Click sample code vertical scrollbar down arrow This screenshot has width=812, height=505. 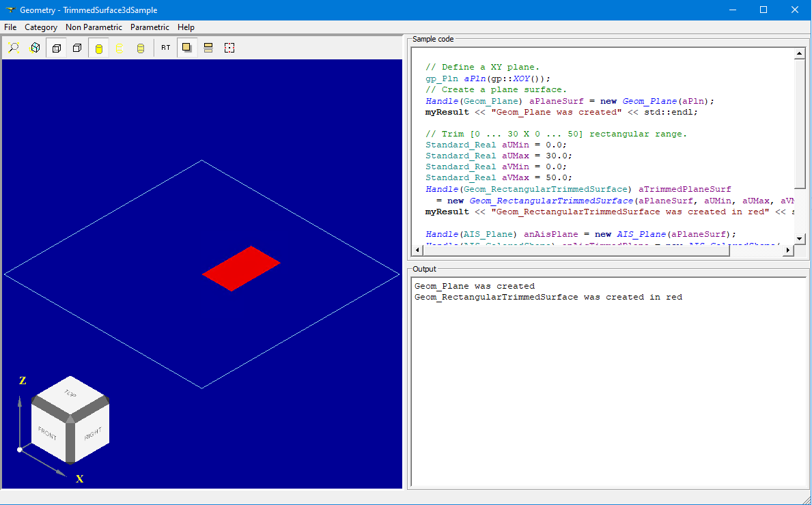pyautogui.click(x=800, y=238)
